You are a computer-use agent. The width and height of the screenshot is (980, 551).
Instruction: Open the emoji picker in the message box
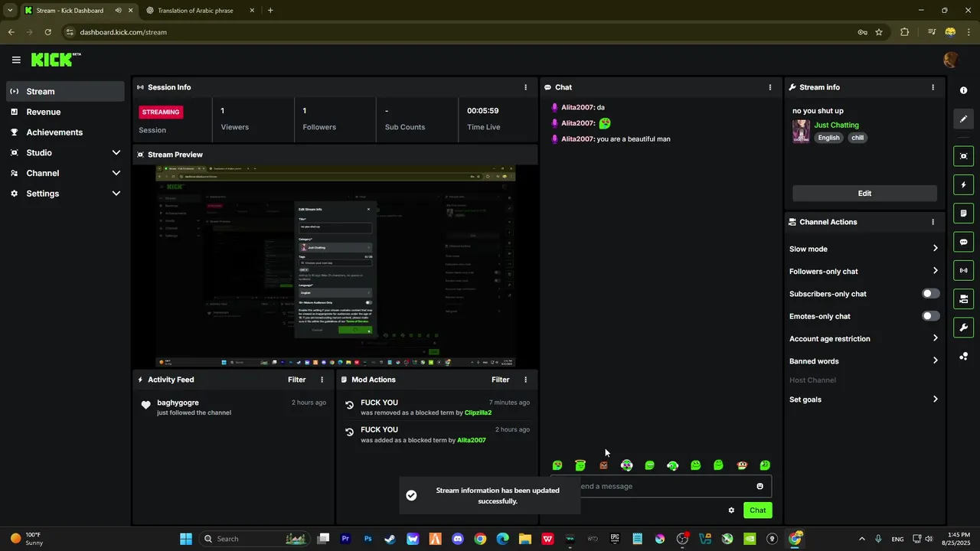pos(759,486)
